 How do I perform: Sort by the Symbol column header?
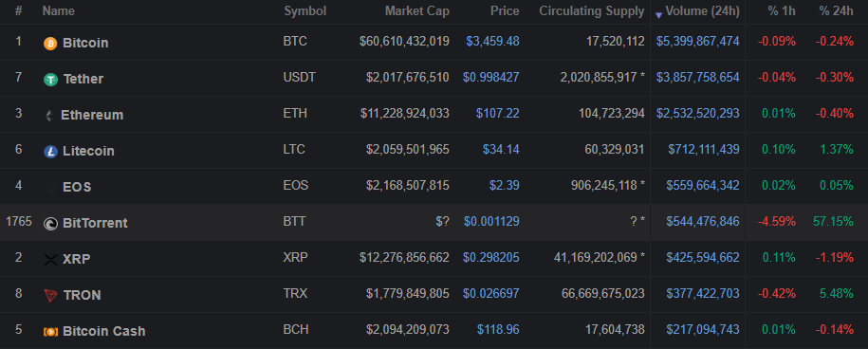305,11
